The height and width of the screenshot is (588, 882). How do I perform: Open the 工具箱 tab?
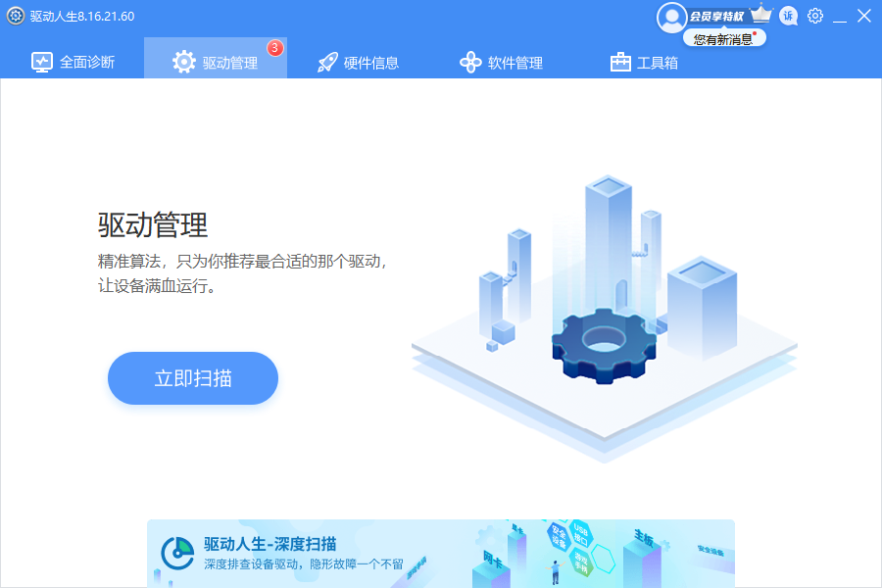pyautogui.click(x=645, y=61)
